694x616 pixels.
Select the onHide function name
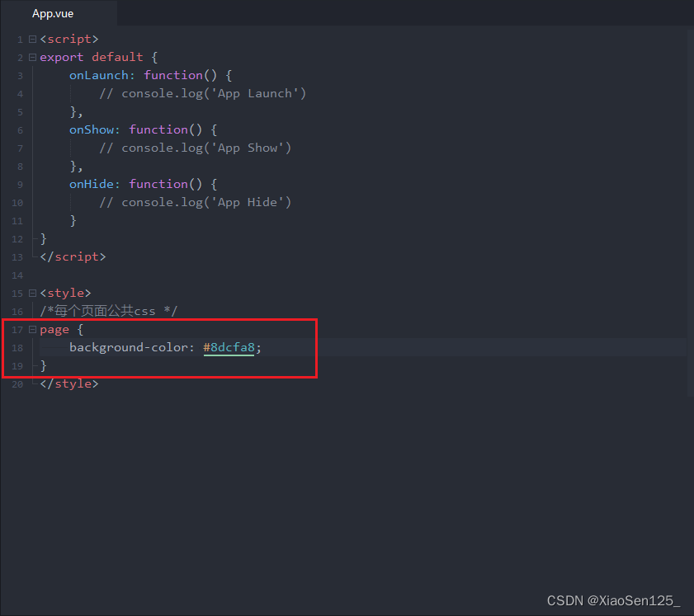pos(91,183)
